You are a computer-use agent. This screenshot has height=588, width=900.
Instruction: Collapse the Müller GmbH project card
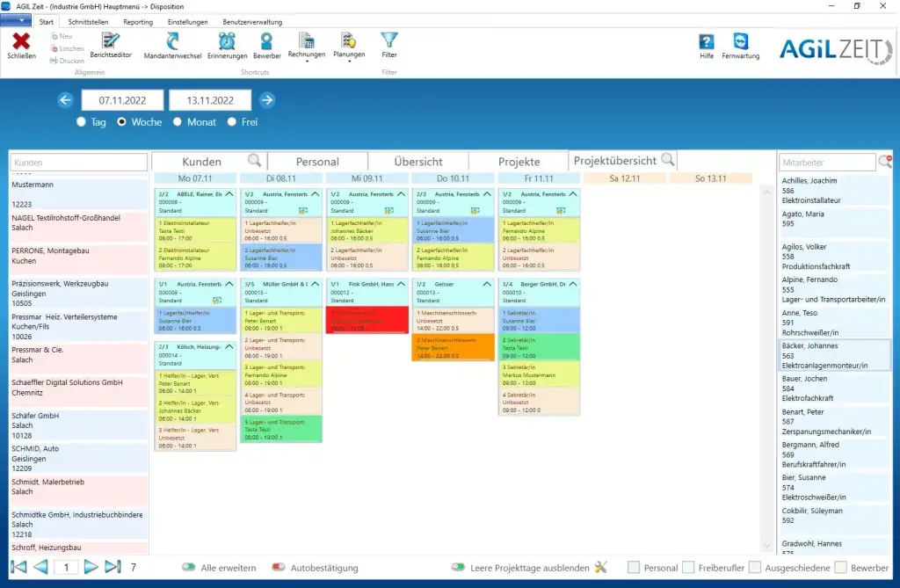(x=316, y=284)
